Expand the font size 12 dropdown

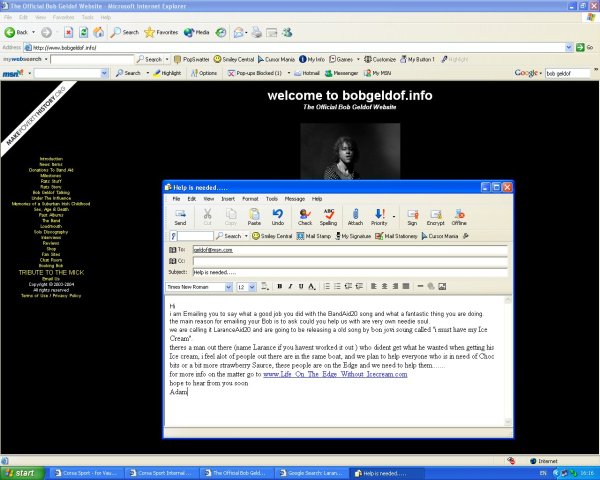[254, 287]
